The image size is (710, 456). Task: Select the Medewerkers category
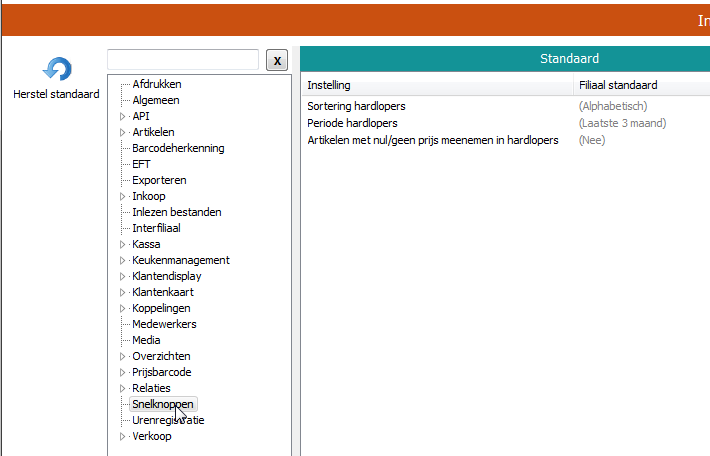[164, 324]
